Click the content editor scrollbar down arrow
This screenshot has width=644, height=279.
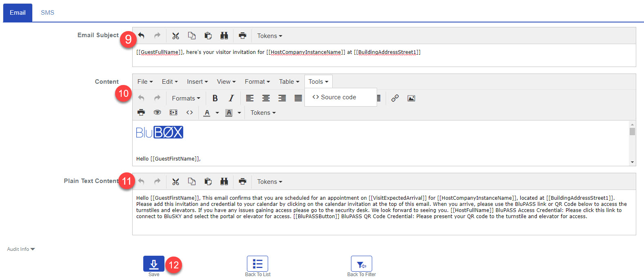pos(632,162)
